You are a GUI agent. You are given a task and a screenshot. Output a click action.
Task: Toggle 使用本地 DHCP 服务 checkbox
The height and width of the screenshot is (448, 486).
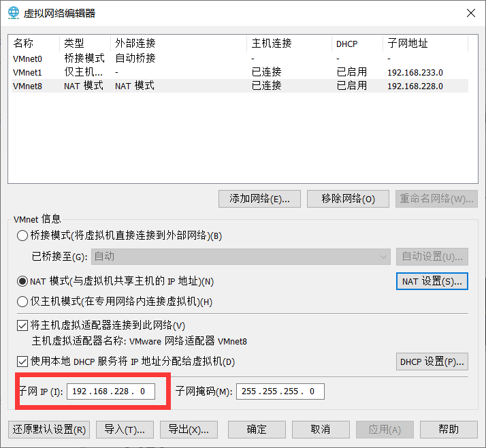coord(22,362)
